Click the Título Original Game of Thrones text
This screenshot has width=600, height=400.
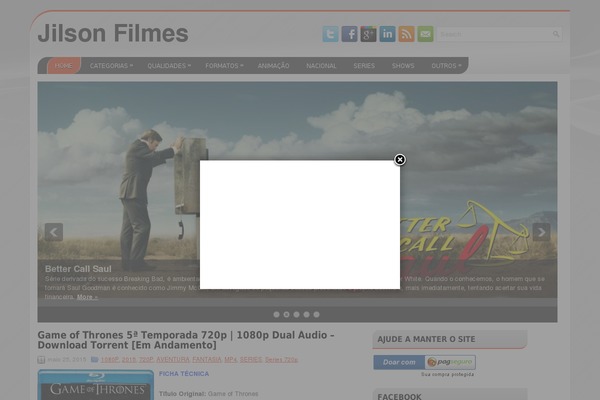(208, 393)
